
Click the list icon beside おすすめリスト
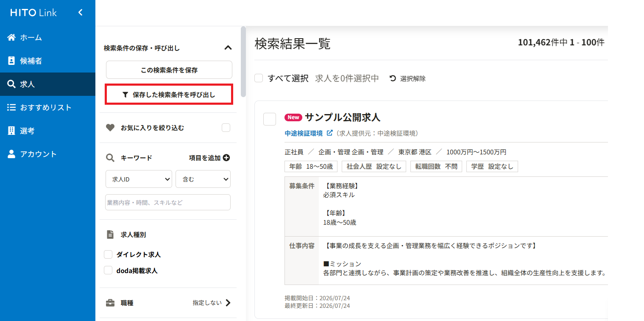(x=11, y=107)
